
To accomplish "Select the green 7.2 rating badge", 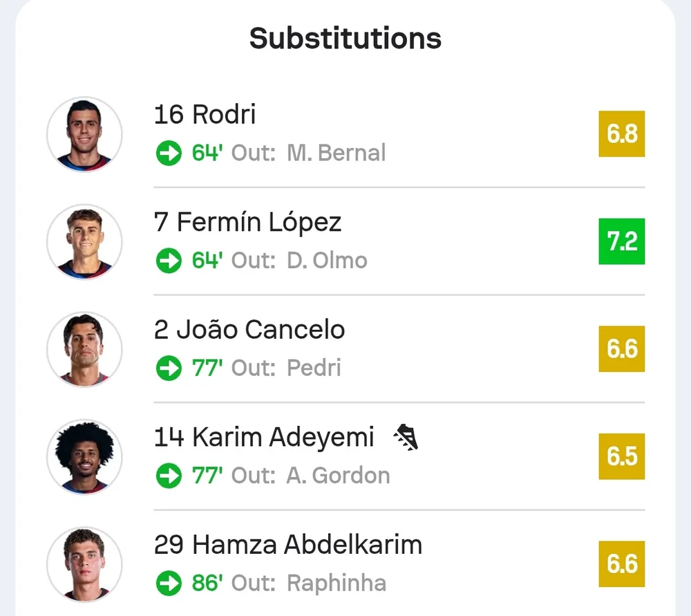I will [x=622, y=241].
